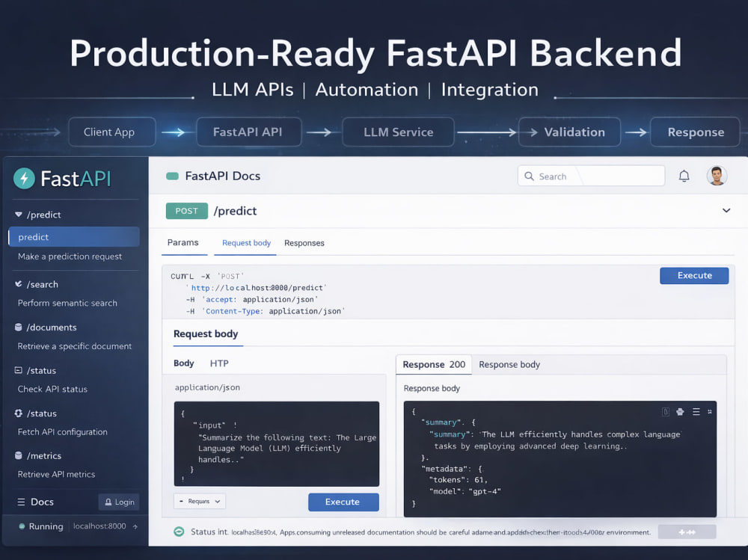Open the /search sidebar section

43,284
